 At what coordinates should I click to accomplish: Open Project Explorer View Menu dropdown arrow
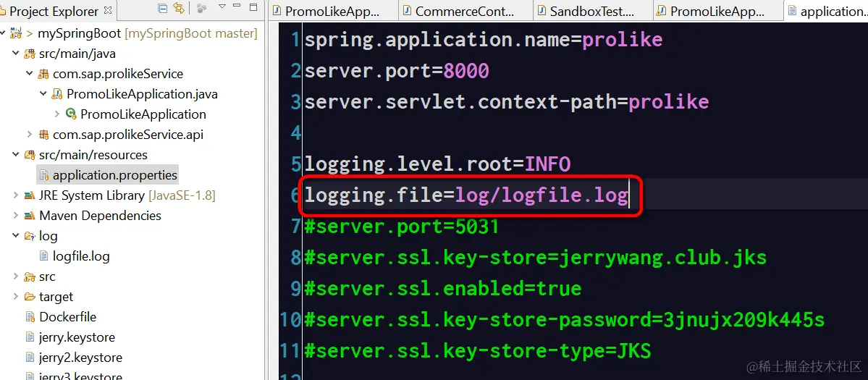click(x=222, y=7)
